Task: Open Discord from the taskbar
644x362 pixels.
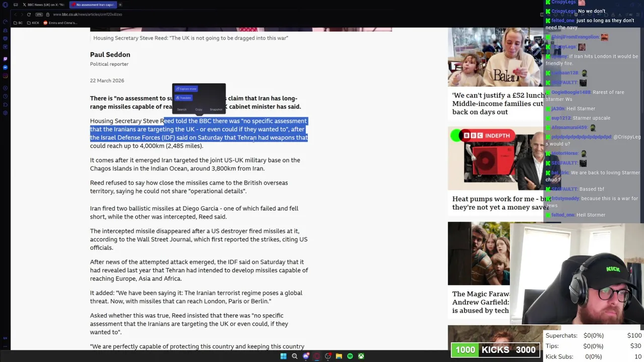Action: [x=306, y=356]
